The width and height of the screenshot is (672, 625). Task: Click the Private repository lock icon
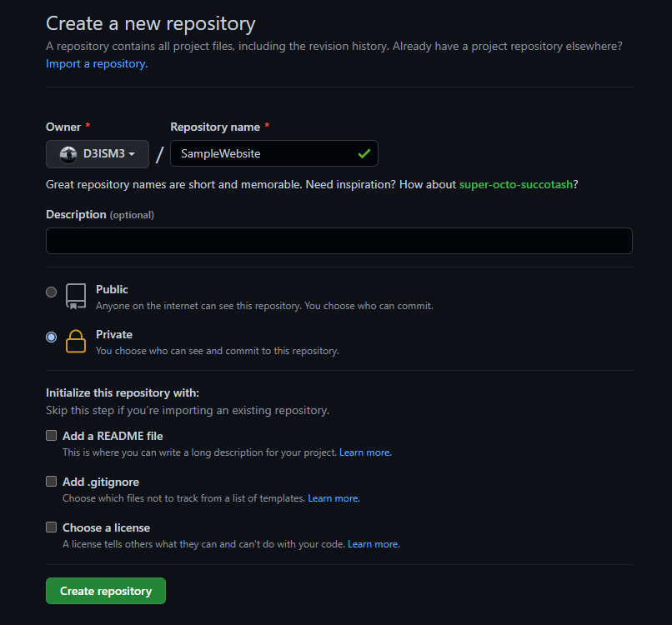pos(76,342)
